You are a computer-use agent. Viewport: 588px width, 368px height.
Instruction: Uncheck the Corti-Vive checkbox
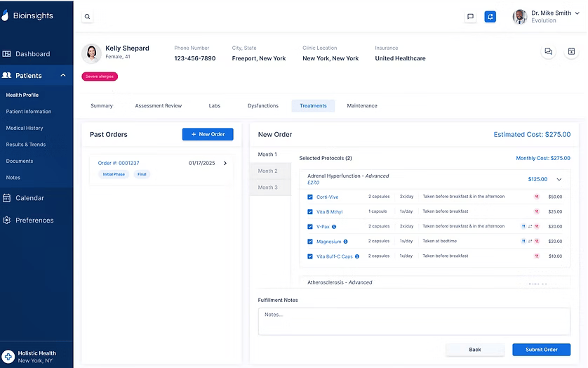(x=310, y=197)
